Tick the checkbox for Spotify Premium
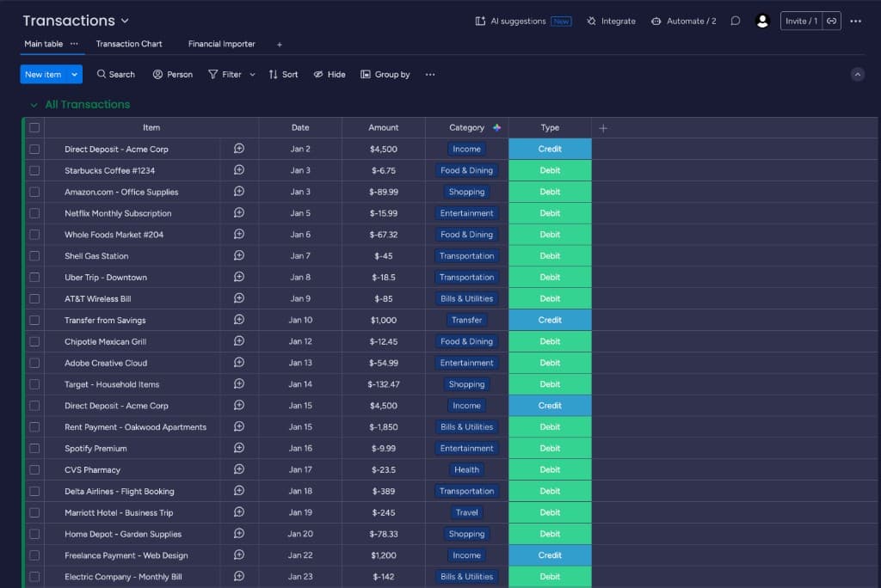This screenshot has width=881, height=588. [x=34, y=448]
